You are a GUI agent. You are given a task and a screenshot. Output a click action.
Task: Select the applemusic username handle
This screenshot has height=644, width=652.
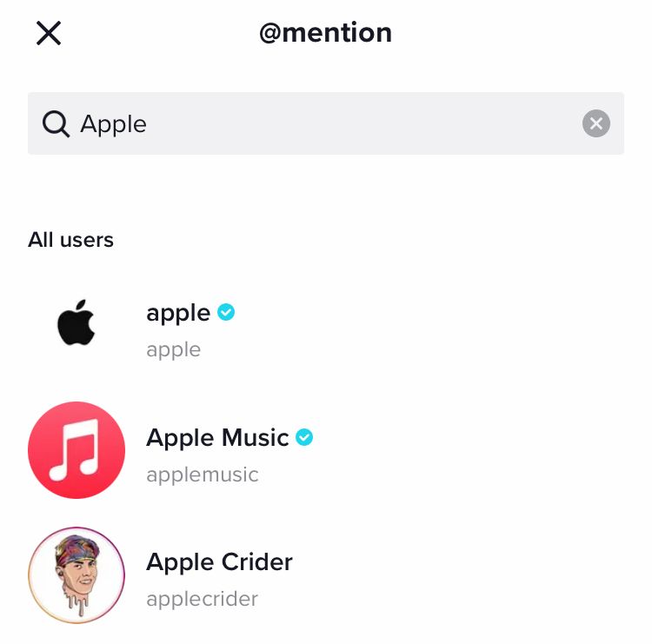tap(202, 475)
